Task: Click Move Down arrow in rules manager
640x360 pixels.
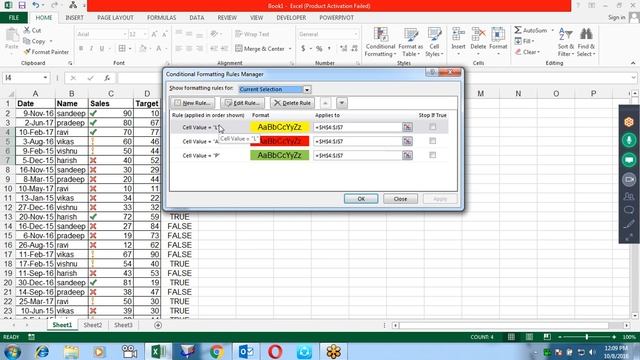Action: tap(342, 103)
